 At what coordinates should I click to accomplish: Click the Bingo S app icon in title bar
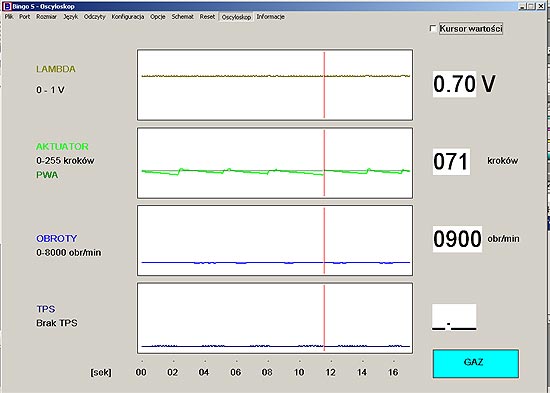[x=7, y=6]
